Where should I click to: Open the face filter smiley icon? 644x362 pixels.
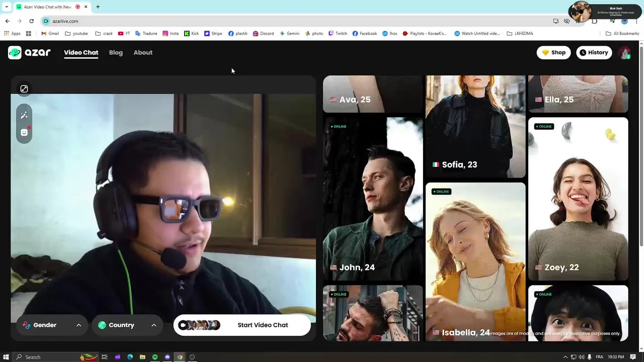point(24,132)
